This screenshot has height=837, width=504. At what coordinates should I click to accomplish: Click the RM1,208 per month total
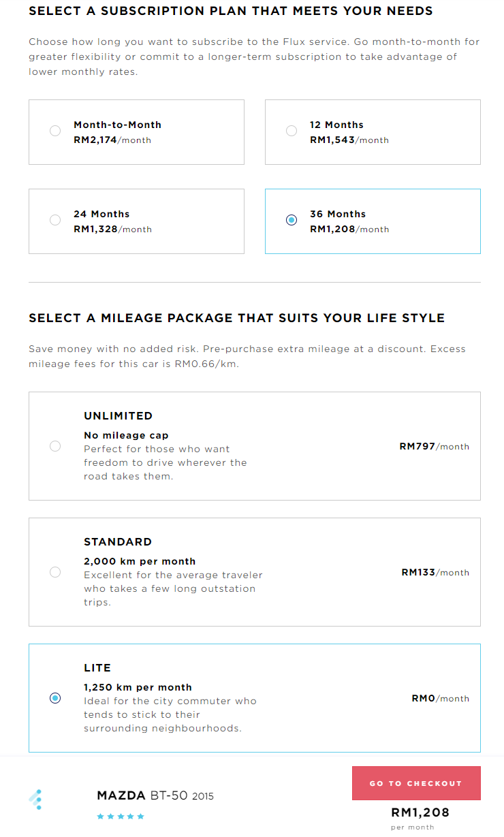pyautogui.click(x=420, y=812)
